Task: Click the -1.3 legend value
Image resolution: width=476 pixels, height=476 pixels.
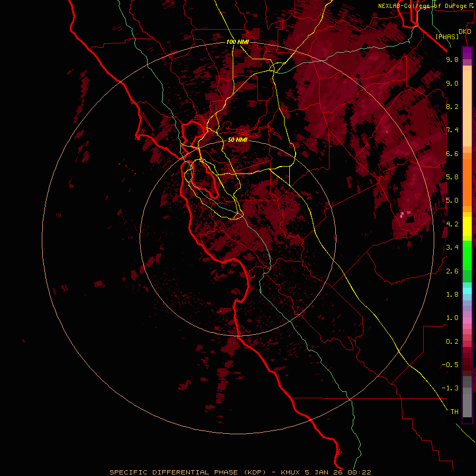Action: (x=450, y=388)
